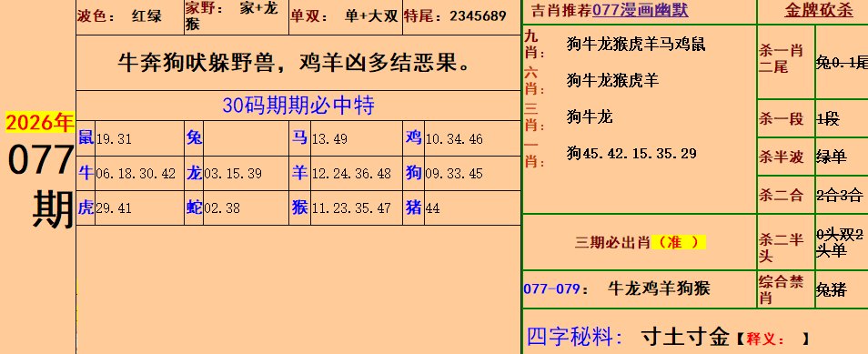Select the 三期必出肖 heading
Viewport: 868px width, 354px height.
(x=613, y=242)
